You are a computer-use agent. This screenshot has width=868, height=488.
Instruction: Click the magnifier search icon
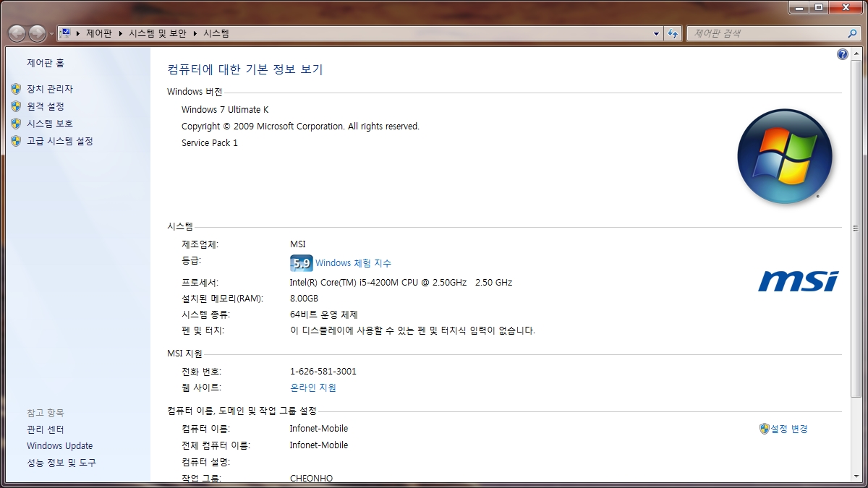(853, 33)
